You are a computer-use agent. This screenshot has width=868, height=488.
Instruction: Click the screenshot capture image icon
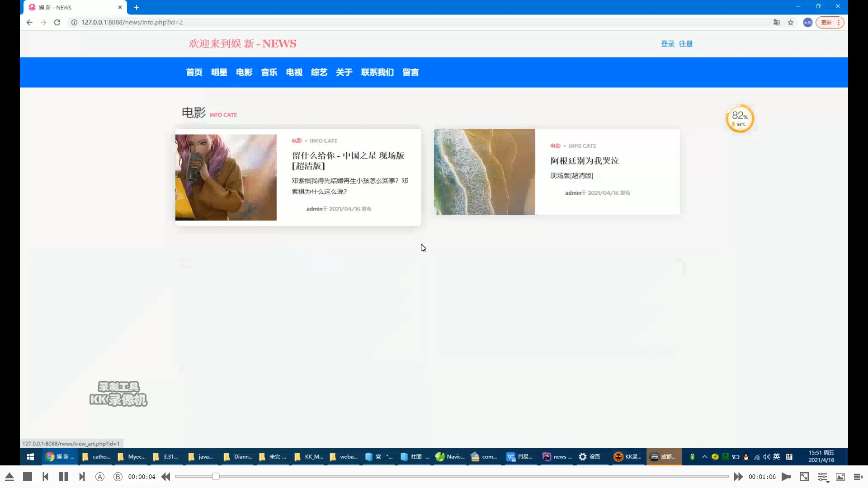840,477
